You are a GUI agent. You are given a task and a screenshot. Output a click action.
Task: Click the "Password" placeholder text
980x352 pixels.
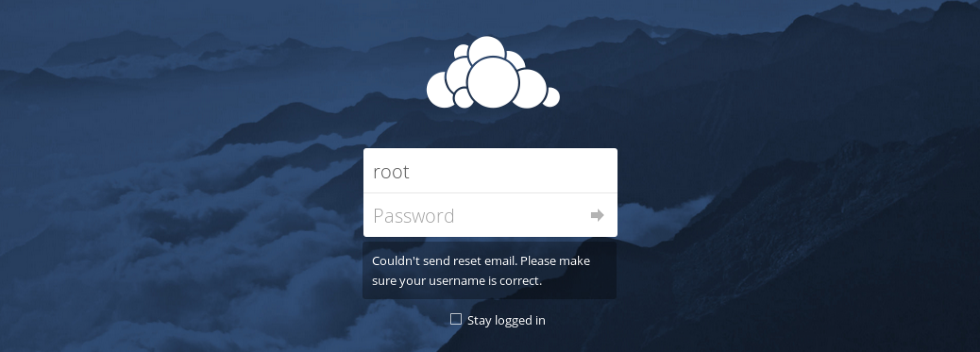coord(413,216)
